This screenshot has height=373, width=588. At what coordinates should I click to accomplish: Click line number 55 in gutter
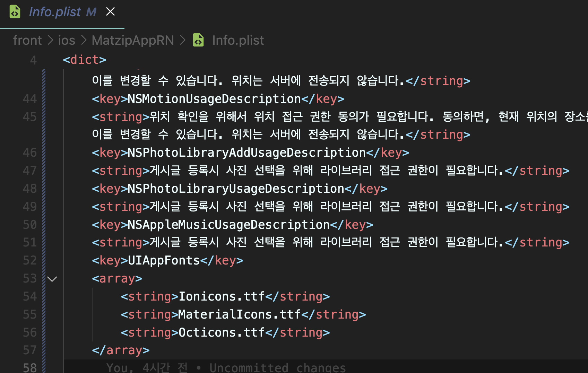click(30, 314)
